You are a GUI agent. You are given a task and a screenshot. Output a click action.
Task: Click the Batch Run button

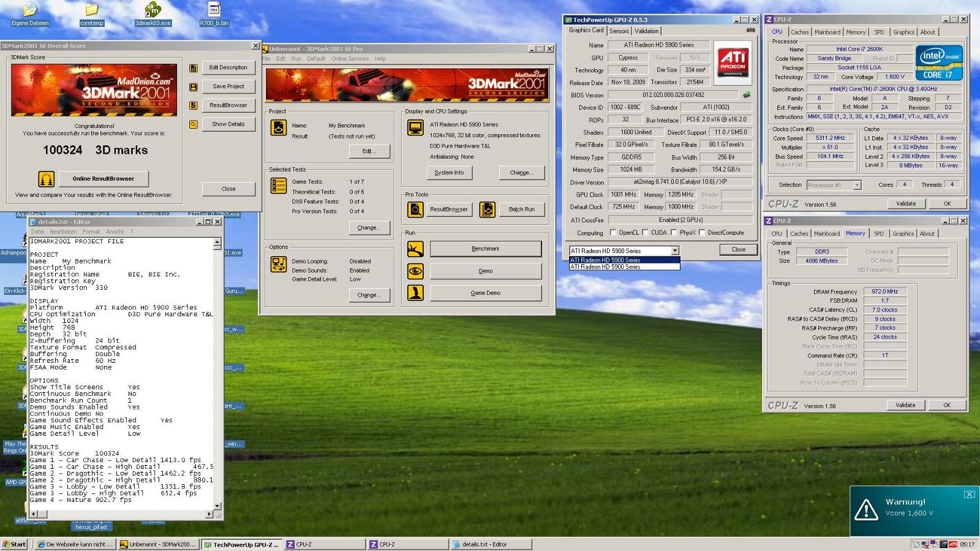coord(522,210)
